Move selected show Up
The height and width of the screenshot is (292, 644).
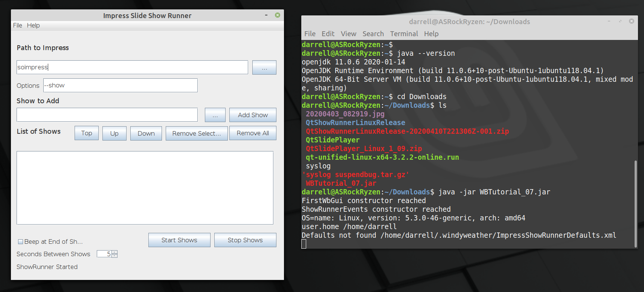(x=114, y=133)
